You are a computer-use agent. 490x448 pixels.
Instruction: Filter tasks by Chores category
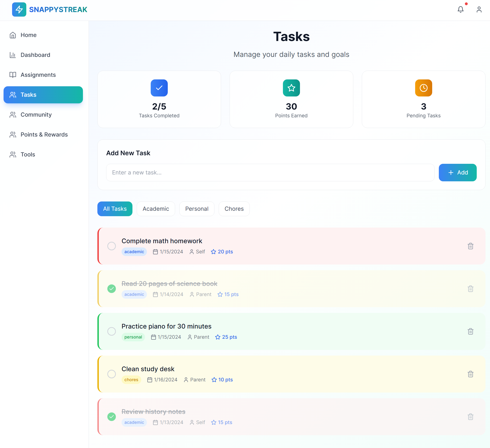(234, 209)
